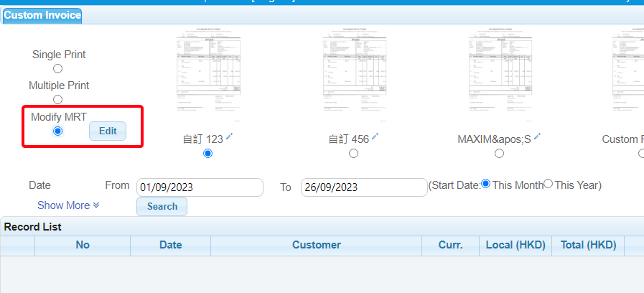The image size is (644, 293).
Task: Expand the Show More filter options
Action: tap(68, 205)
